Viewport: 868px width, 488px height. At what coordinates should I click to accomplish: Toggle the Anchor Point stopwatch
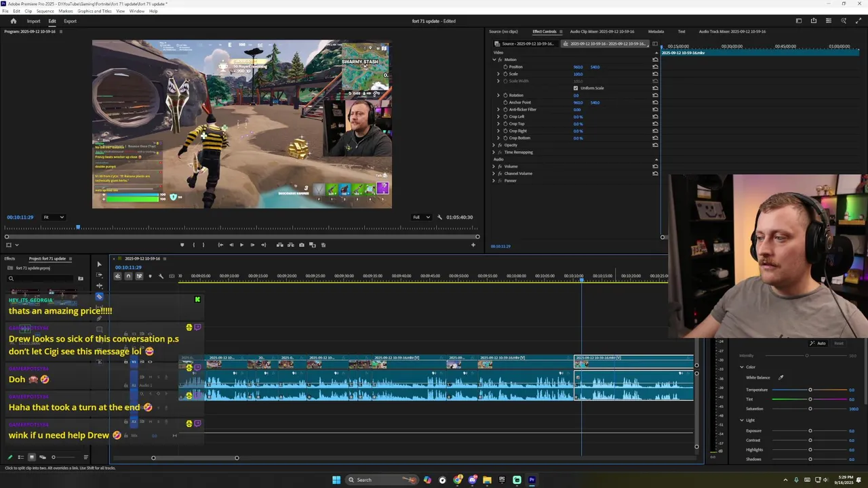505,102
